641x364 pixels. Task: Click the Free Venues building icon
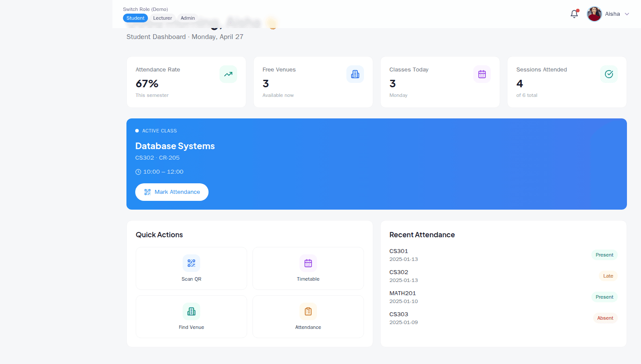click(355, 74)
